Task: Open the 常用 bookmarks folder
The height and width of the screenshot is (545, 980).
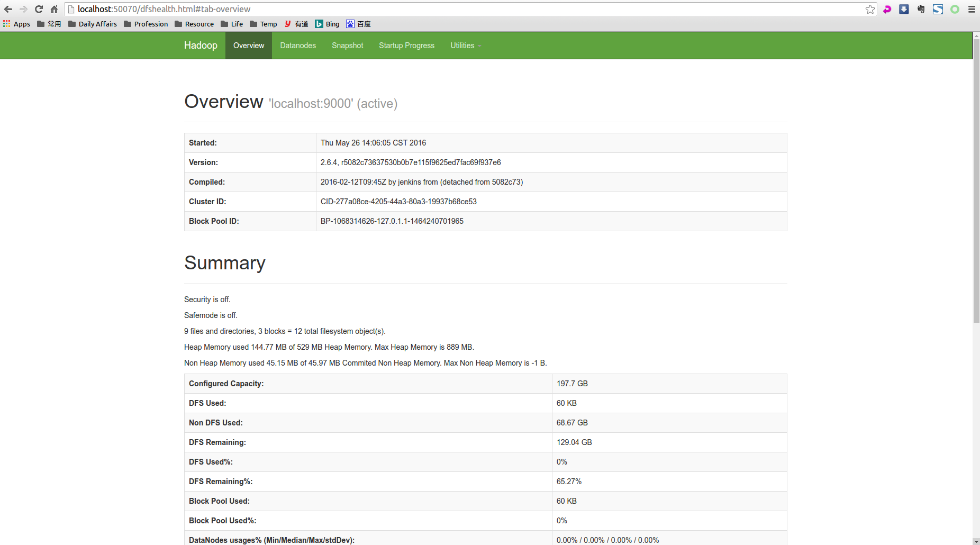Action: click(49, 24)
